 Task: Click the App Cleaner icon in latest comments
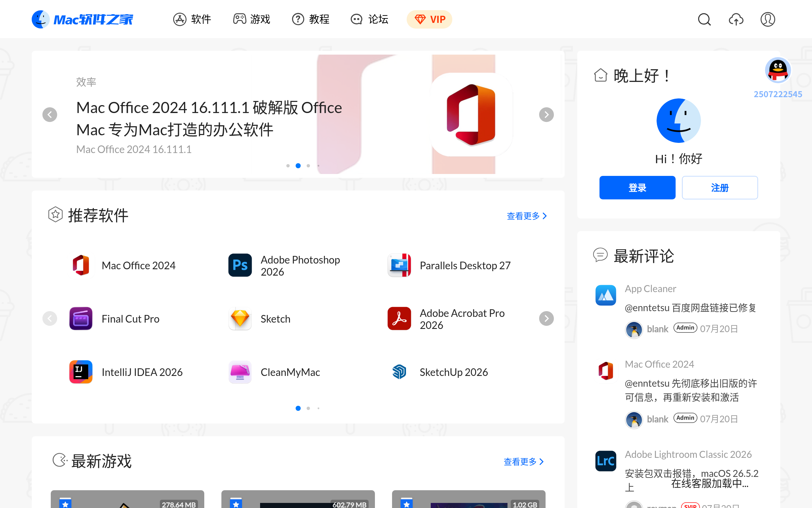click(606, 295)
